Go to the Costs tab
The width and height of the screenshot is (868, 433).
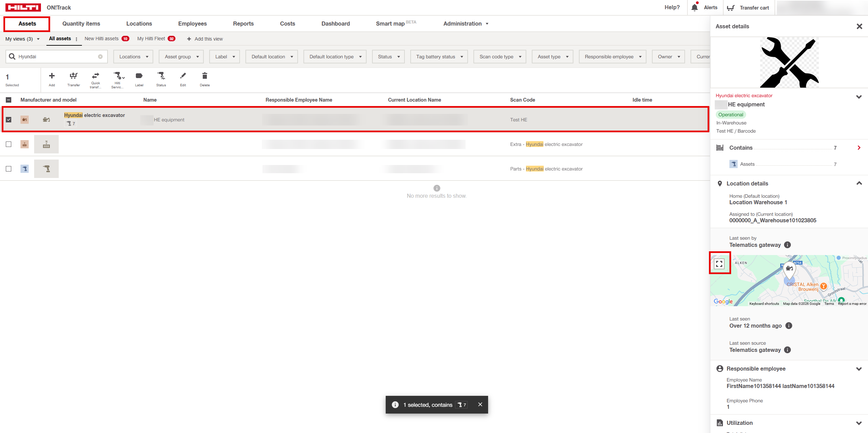[287, 24]
